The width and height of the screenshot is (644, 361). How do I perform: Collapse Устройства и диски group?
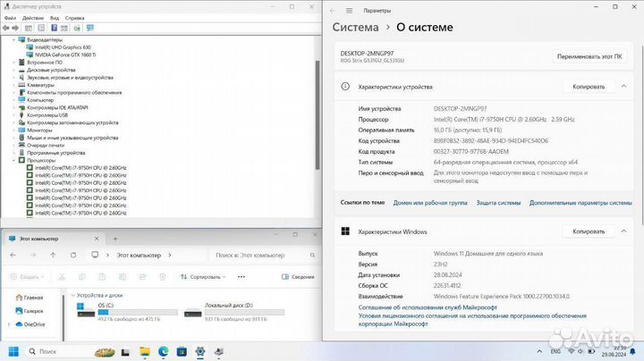[73, 296]
